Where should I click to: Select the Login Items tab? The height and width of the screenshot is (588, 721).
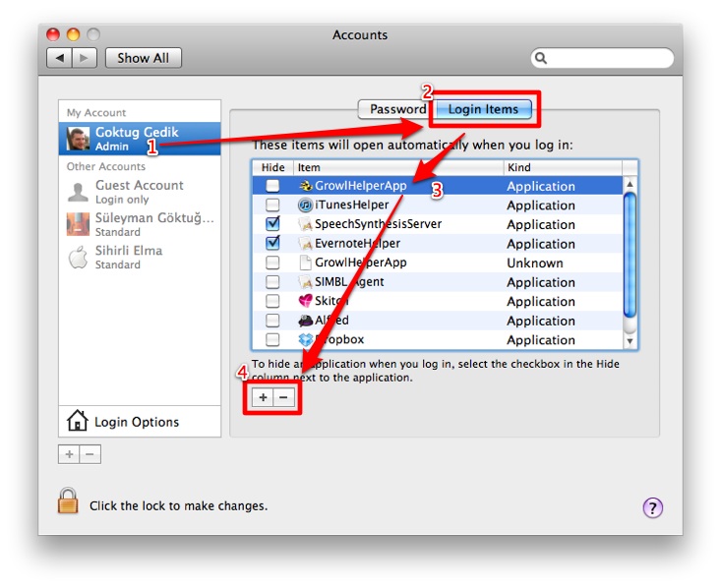tap(483, 109)
